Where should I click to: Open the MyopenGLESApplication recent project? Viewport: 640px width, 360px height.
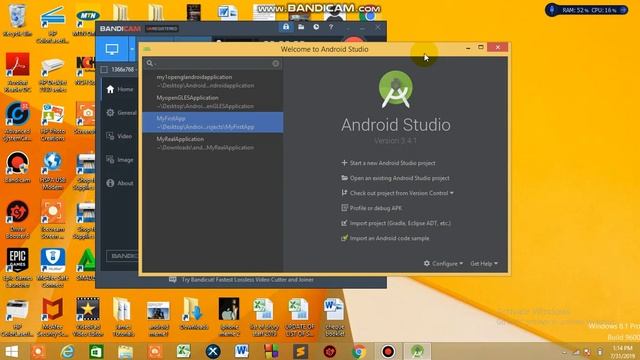tap(212, 102)
